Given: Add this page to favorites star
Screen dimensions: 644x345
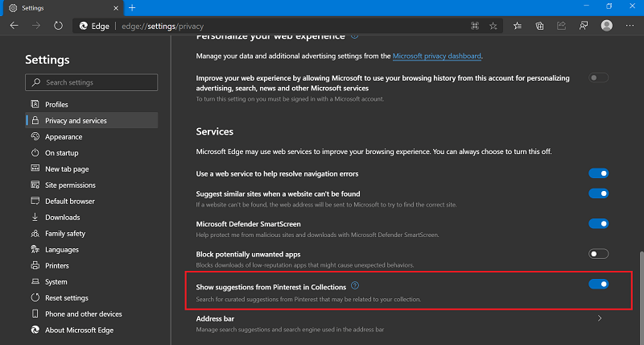Looking at the screenshot, I should [493, 26].
